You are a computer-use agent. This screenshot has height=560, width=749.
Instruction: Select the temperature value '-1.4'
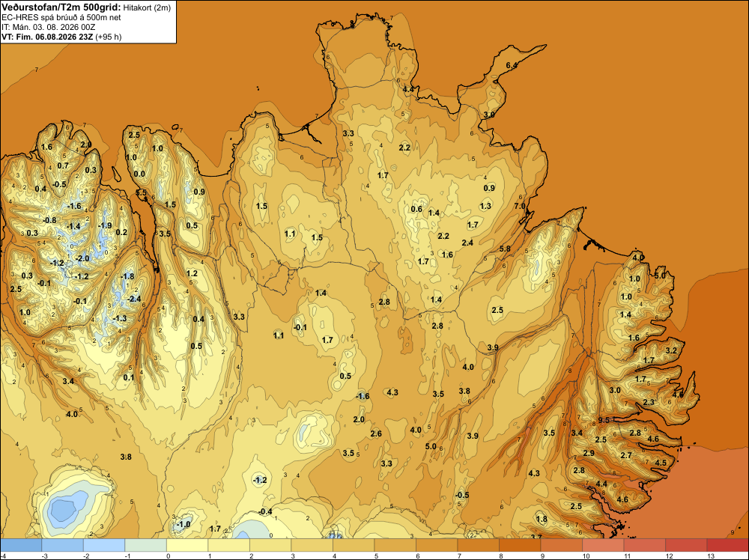(73, 226)
